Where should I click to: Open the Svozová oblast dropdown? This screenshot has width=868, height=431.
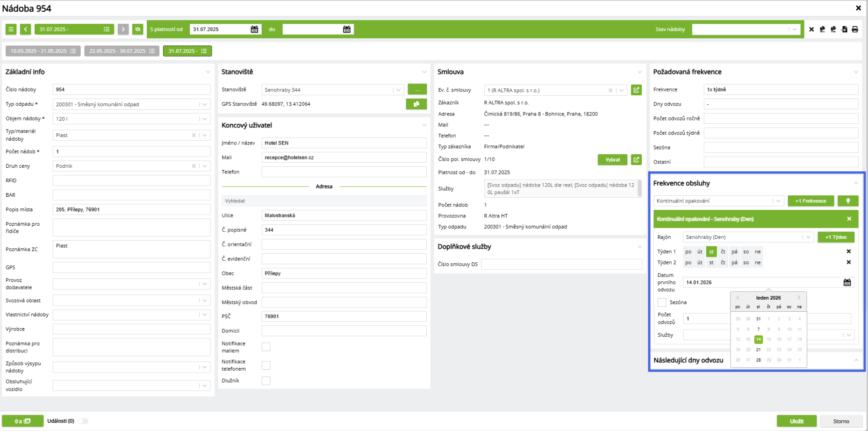[205, 301]
